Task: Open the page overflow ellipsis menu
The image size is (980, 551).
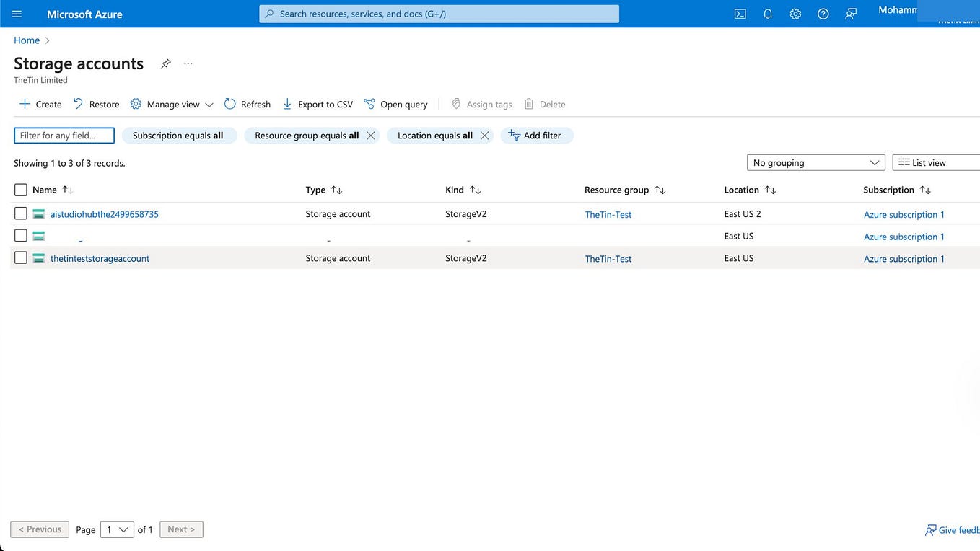Action: 187,63
